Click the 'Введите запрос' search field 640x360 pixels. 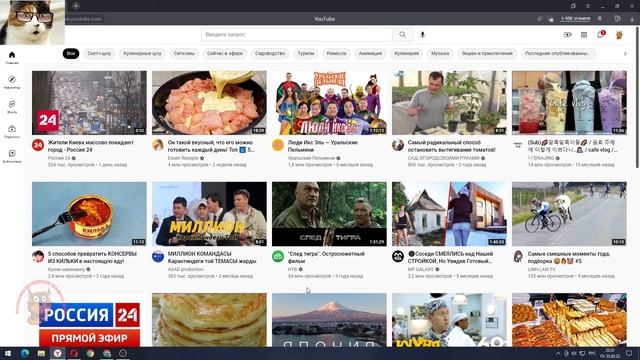297,35
